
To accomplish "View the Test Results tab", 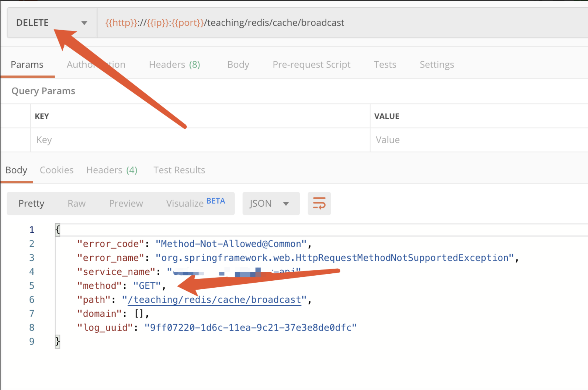I will point(179,170).
